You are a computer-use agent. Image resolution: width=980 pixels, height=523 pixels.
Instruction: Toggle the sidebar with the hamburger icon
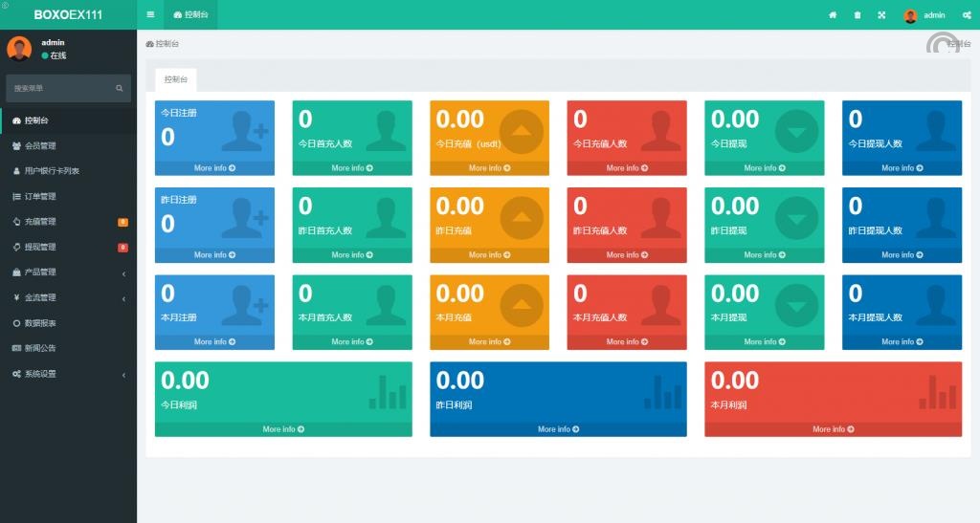150,14
